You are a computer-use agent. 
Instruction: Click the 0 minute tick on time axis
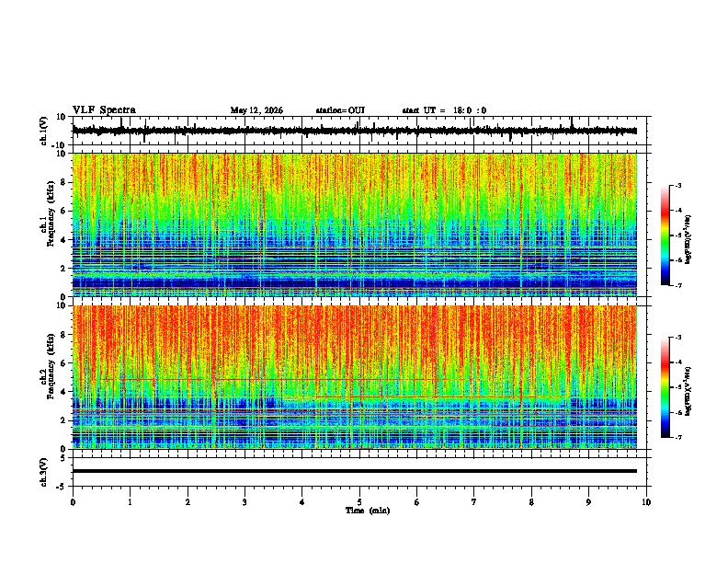[x=73, y=502]
